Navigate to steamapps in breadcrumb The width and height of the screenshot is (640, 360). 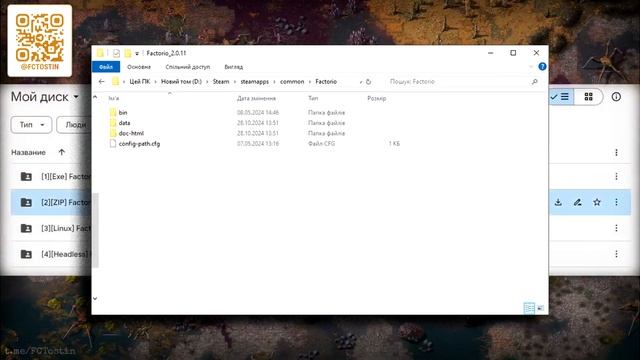coord(255,82)
